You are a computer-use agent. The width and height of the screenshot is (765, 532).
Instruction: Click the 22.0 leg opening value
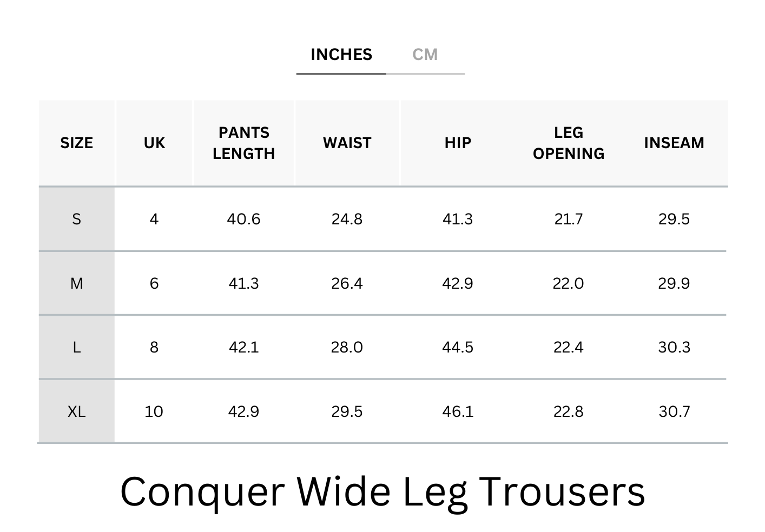[568, 283]
